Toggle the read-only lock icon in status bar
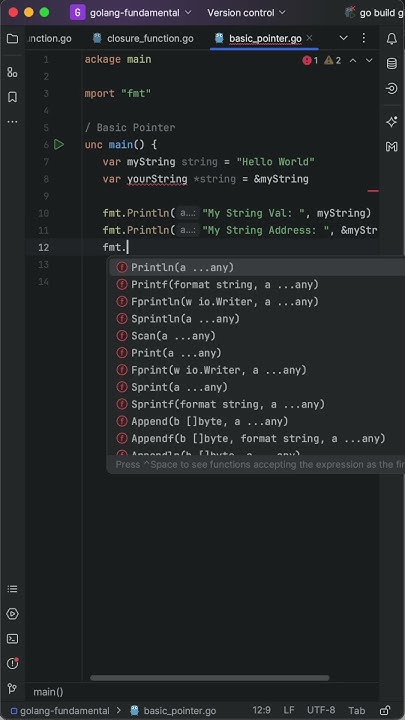405x720 pixels. tap(385, 710)
